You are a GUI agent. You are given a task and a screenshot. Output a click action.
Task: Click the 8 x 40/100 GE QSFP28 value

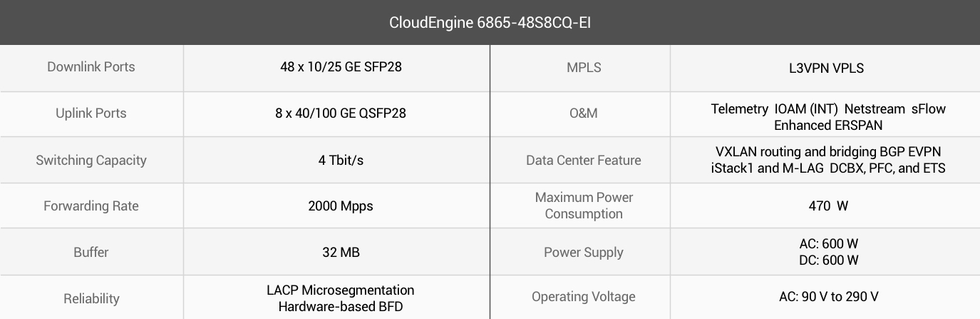[x=341, y=113]
